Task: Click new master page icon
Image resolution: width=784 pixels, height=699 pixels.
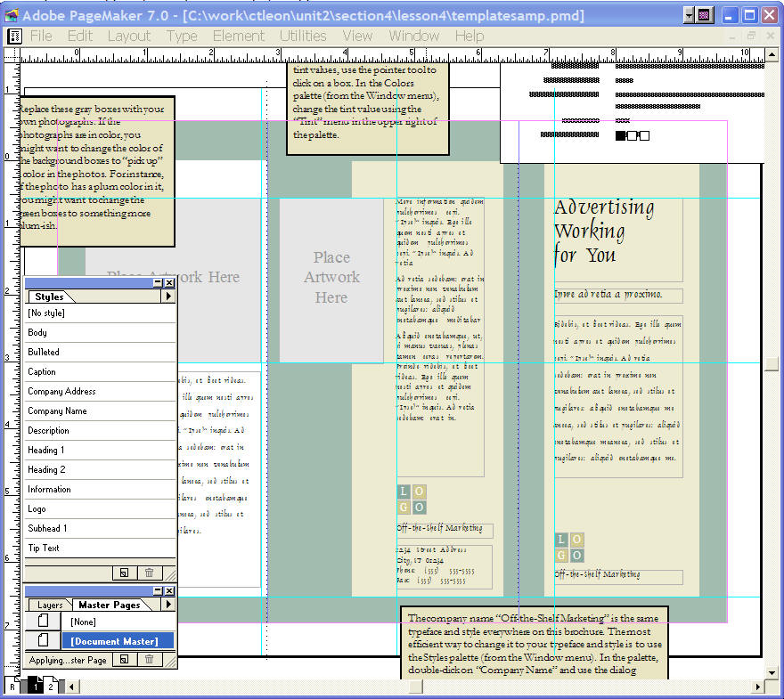Action: click(125, 660)
